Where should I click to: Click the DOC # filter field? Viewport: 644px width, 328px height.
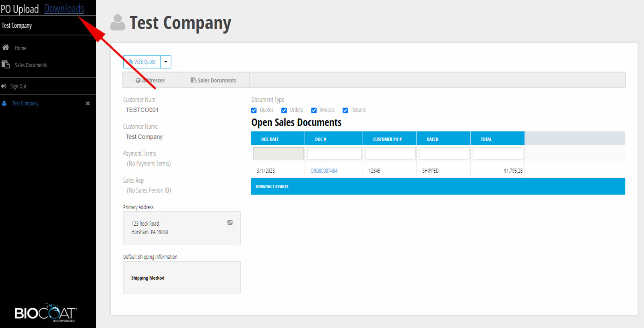tap(334, 153)
